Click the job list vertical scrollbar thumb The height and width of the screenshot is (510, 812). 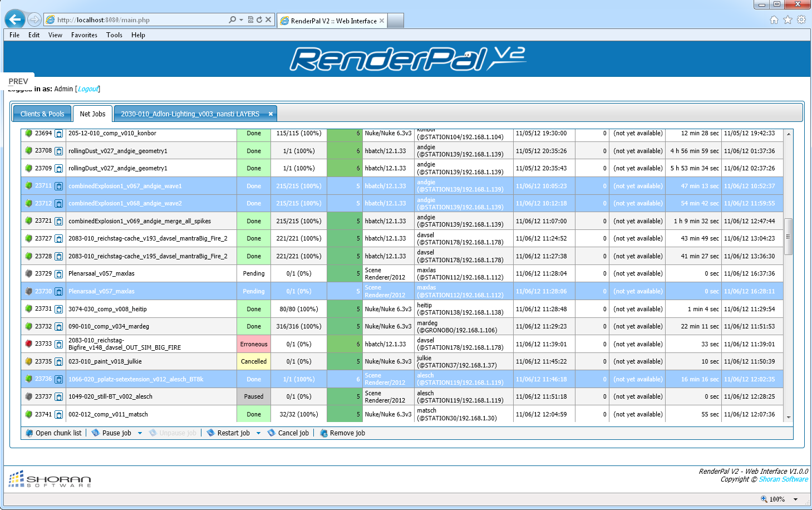point(788,237)
